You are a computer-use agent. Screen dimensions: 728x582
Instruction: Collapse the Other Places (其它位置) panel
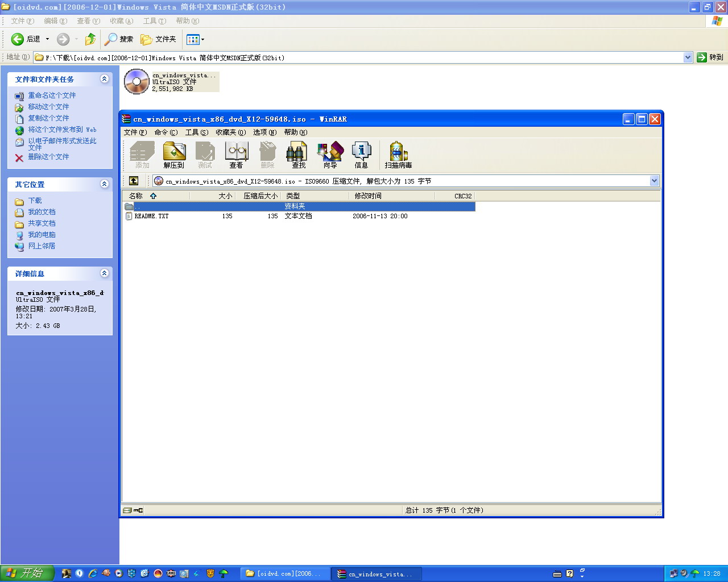104,184
